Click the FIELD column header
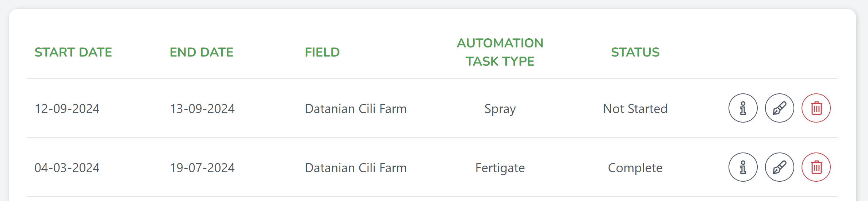This screenshot has width=868, height=201. (x=322, y=52)
